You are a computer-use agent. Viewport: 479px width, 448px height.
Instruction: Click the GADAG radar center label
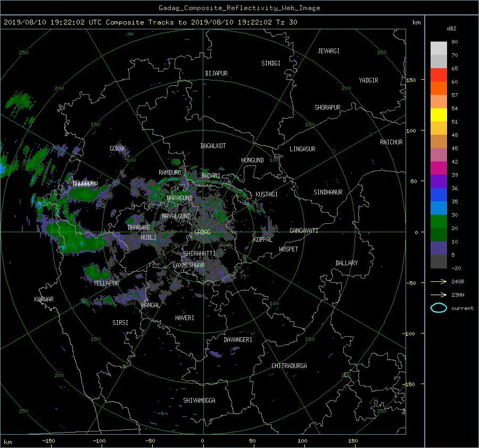tap(203, 232)
